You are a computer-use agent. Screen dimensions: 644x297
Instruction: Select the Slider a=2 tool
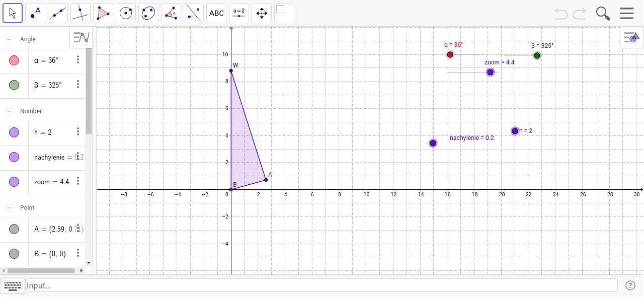click(239, 13)
